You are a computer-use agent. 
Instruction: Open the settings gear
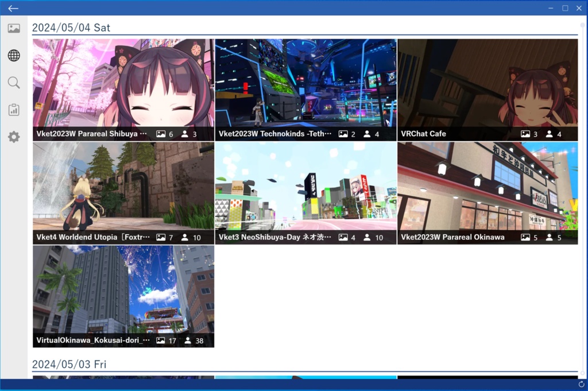pos(13,136)
